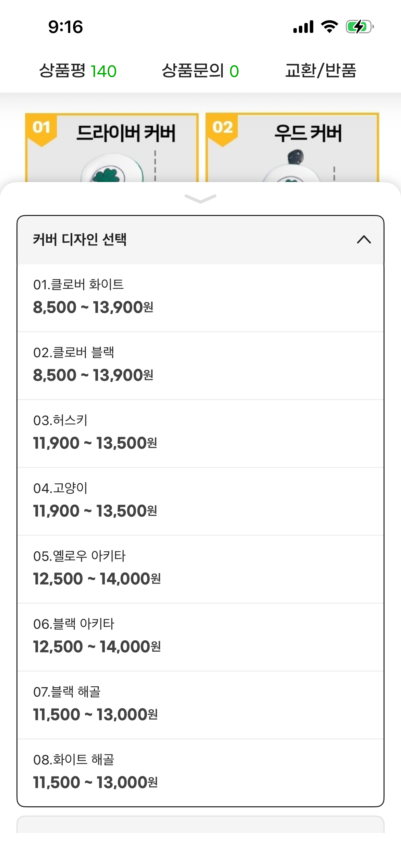Open the 상품평 140 tab
Viewport: 401px width, 868px height.
tap(78, 71)
